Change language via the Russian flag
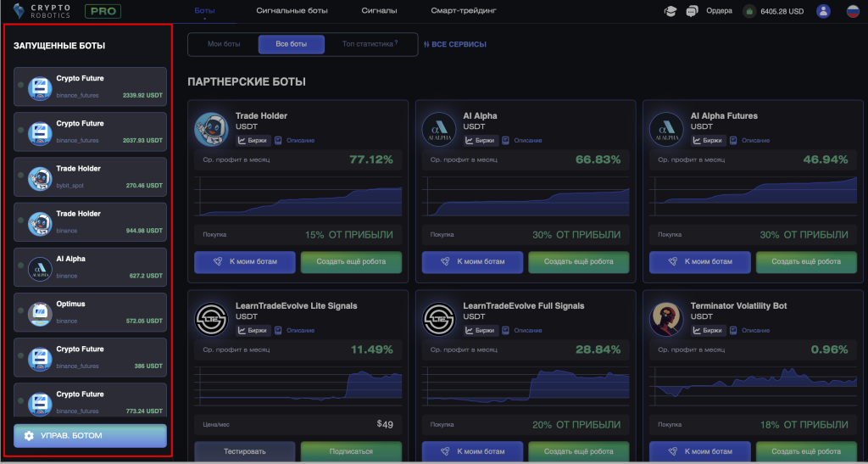 pyautogui.click(x=853, y=11)
